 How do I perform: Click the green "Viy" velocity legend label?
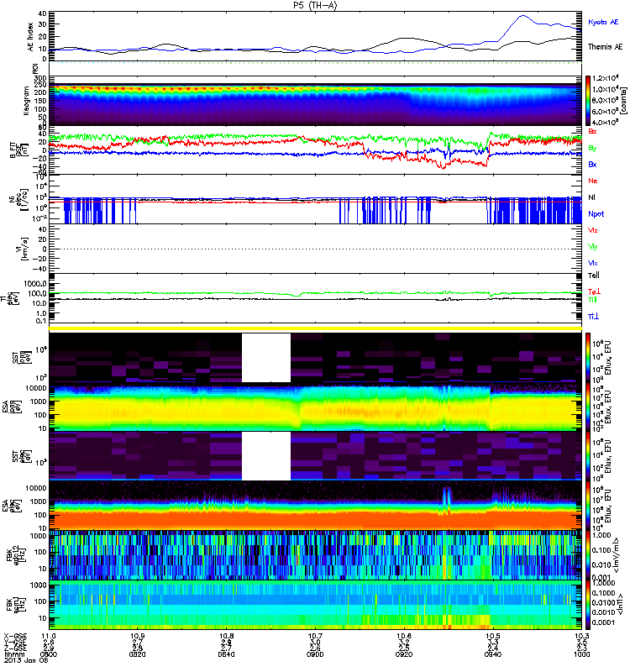[x=593, y=247]
